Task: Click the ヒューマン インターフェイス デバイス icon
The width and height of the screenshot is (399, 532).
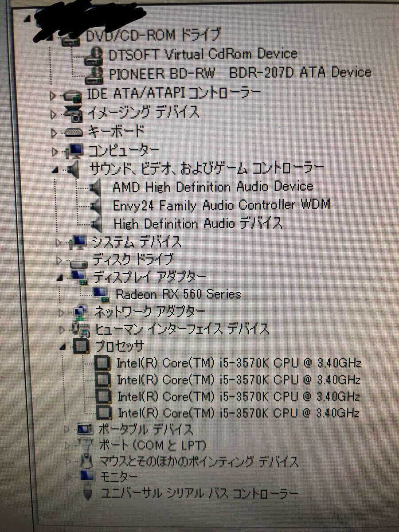Action: 81,329
